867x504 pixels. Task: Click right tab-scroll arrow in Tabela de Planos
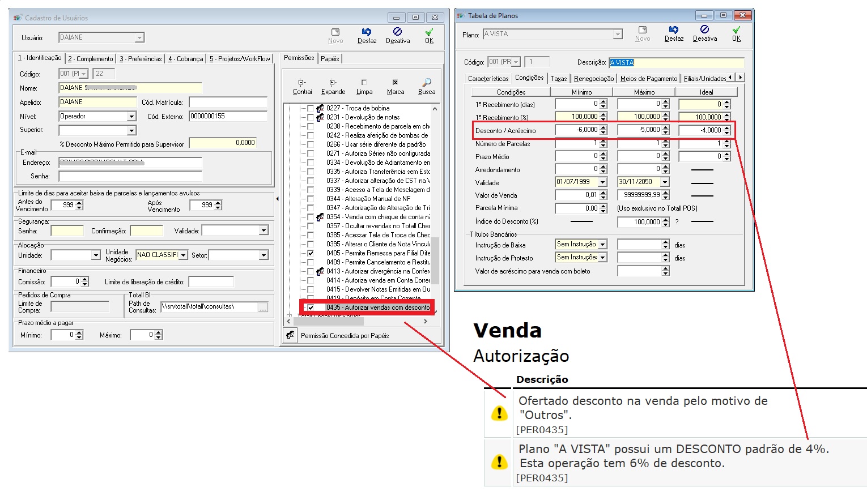point(740,77)
